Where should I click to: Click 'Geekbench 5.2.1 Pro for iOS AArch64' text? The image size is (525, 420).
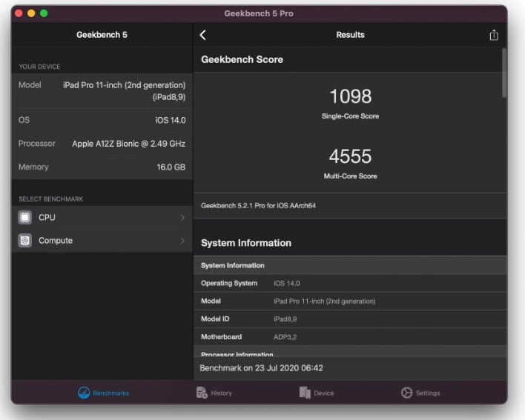(258, 205)
